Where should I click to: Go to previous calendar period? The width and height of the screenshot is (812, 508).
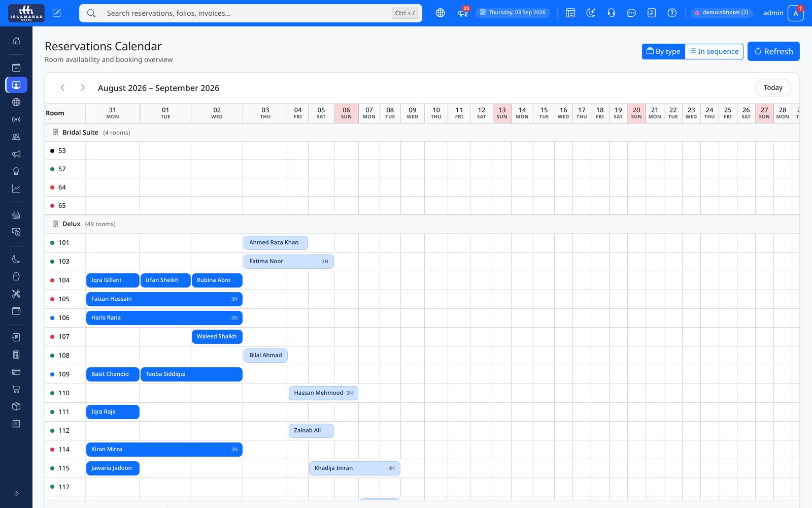[62, 88]
